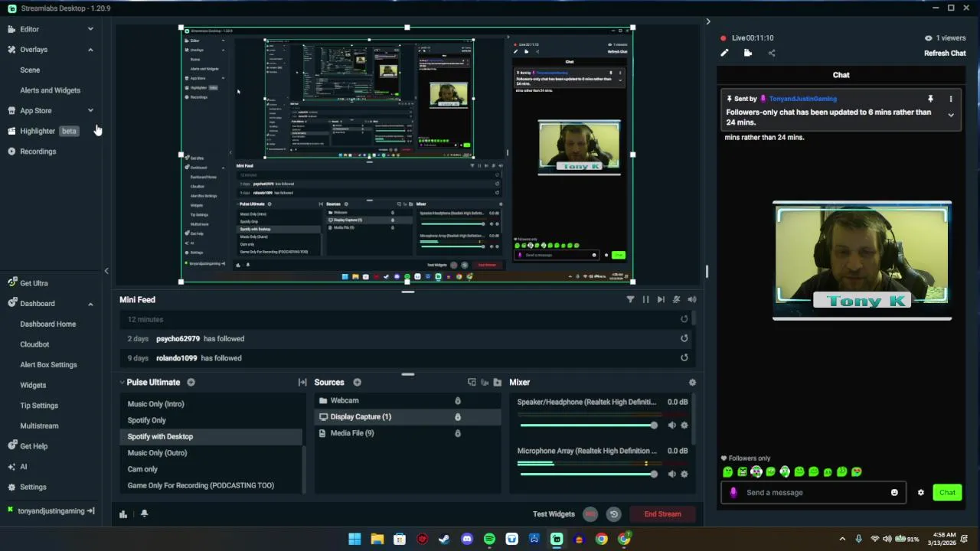Open Speaker/Headphone channel settings gear

point(684,425)
